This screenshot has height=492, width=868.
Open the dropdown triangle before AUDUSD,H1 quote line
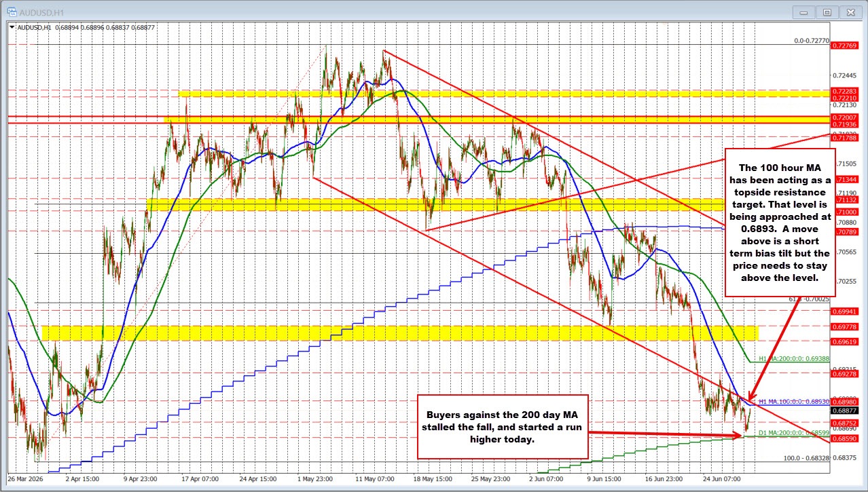coord(12,28)
